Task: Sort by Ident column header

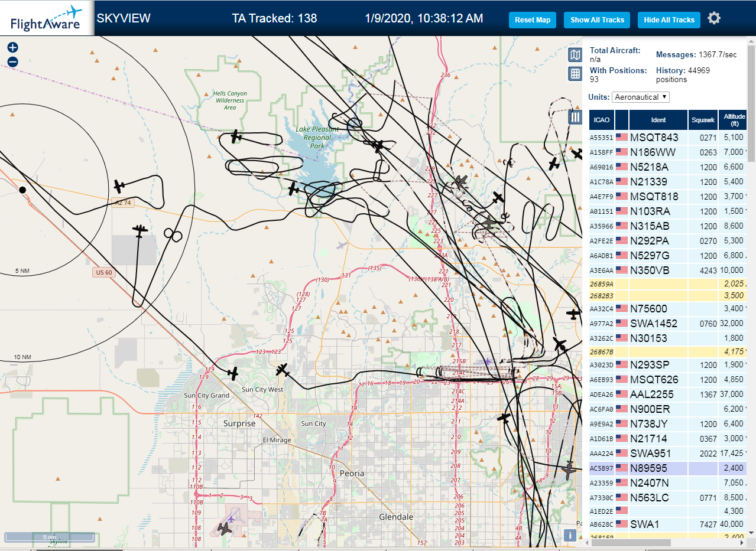Action: coord(658,120)
